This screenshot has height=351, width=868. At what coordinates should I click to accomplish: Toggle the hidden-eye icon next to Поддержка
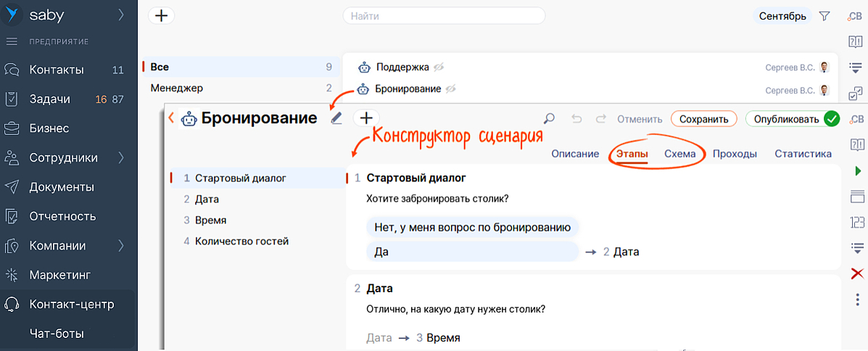(x=439, y=67)
